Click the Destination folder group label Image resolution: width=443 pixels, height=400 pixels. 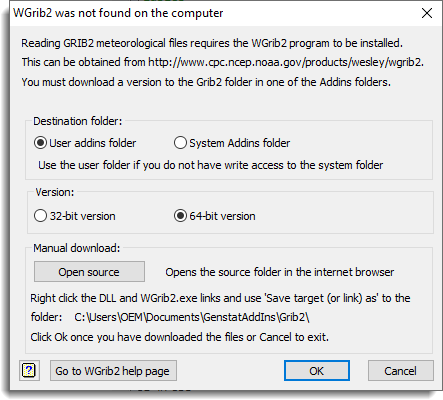click(78, 121)
